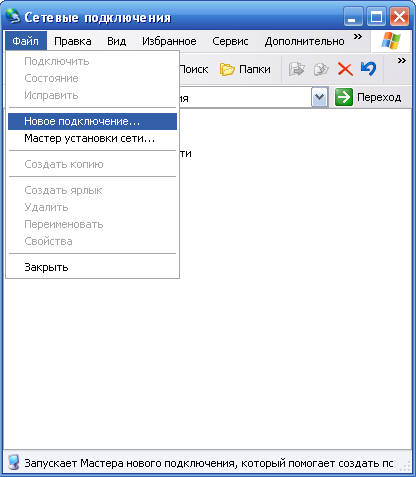Open the Избранное menu

169,41
